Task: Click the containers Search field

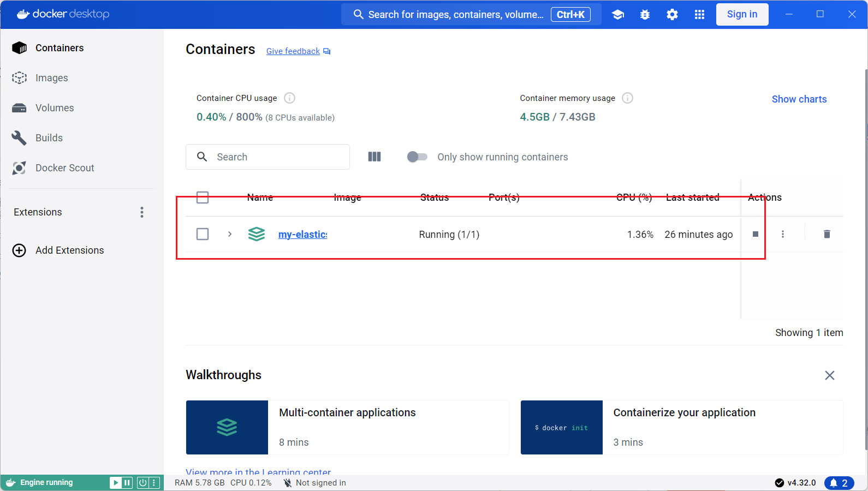Action: tap(267, 157)
